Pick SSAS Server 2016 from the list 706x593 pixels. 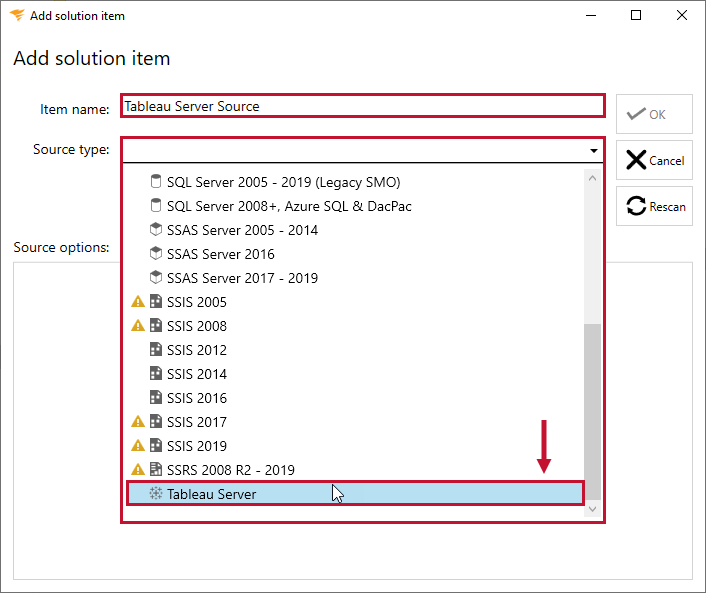(355, 254)
